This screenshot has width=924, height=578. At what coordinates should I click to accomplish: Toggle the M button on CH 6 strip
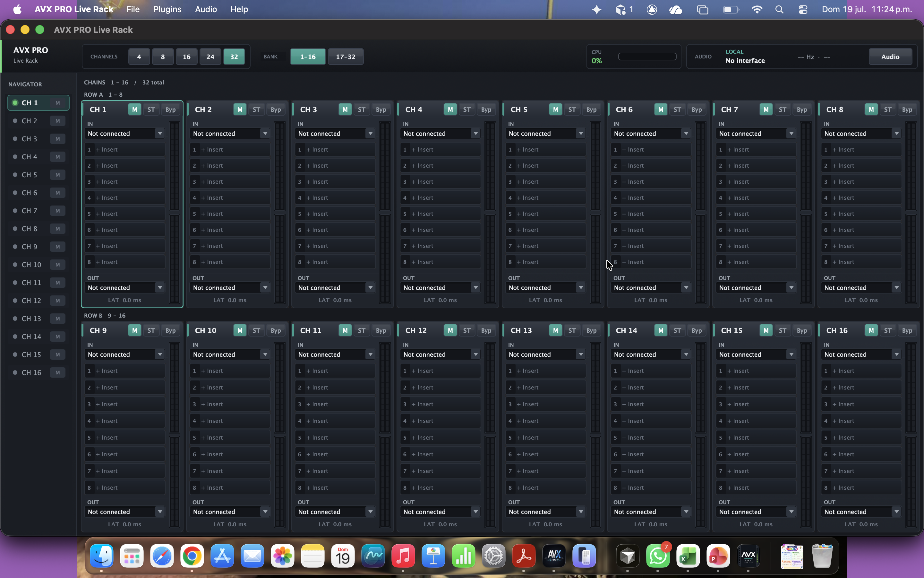tap(661, 109)
